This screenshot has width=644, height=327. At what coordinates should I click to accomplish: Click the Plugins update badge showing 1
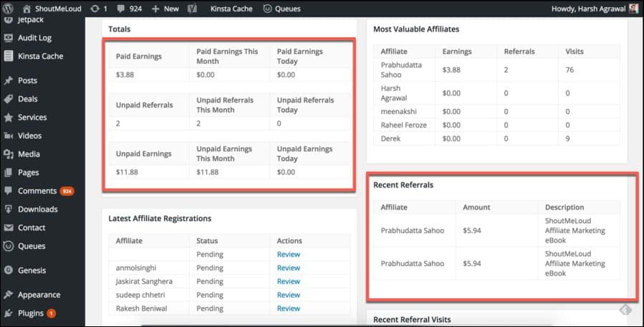52,313
